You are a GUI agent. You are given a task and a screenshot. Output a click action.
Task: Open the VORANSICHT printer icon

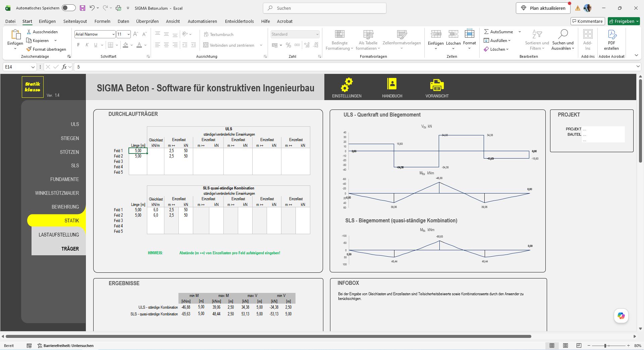point(437,85)
